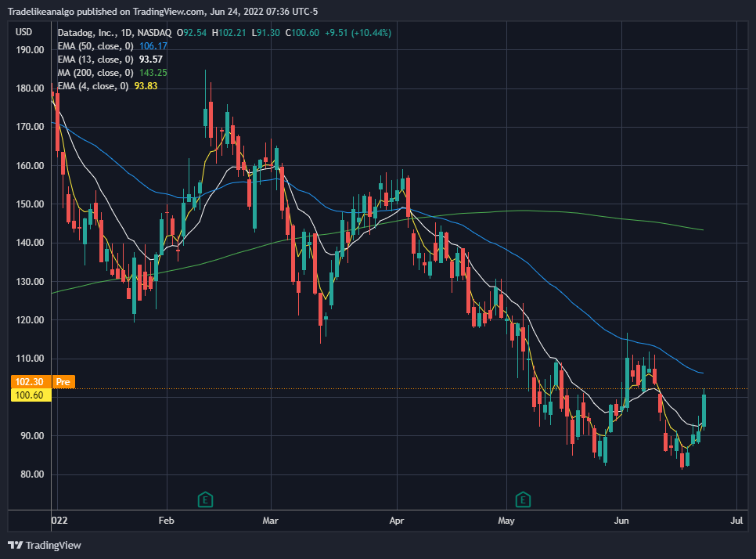Click the Feb label on the time axis
The image size is (756, 559).
[x=167, y=521]
